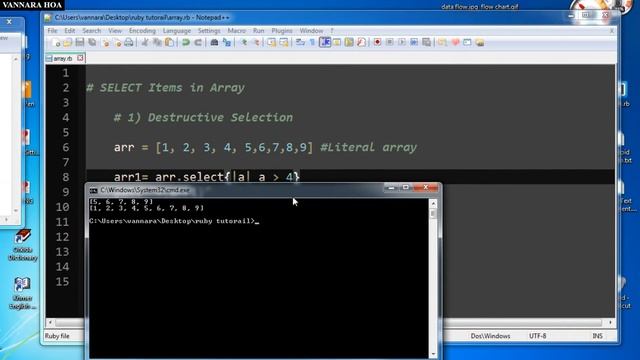Open the Run menu
Image resolution: width=640 pixels, height=360 pixels.
pos(258,31)
